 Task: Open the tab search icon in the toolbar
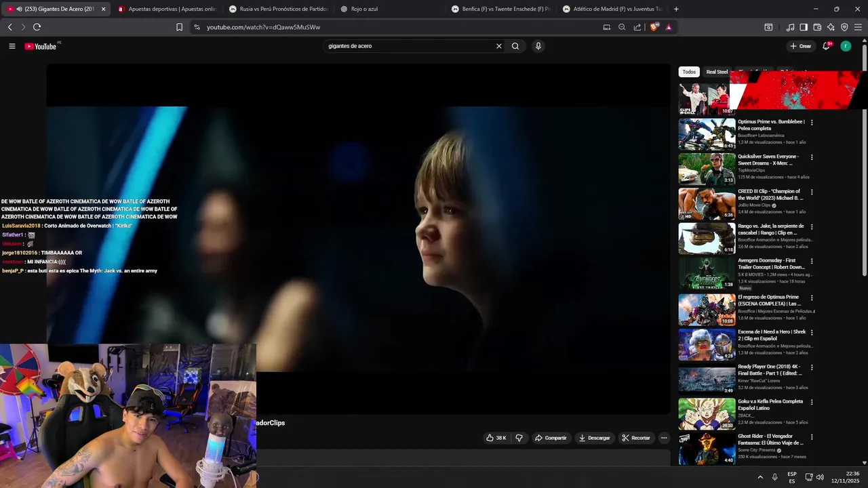pyautogui.click(x=768, y=27)
